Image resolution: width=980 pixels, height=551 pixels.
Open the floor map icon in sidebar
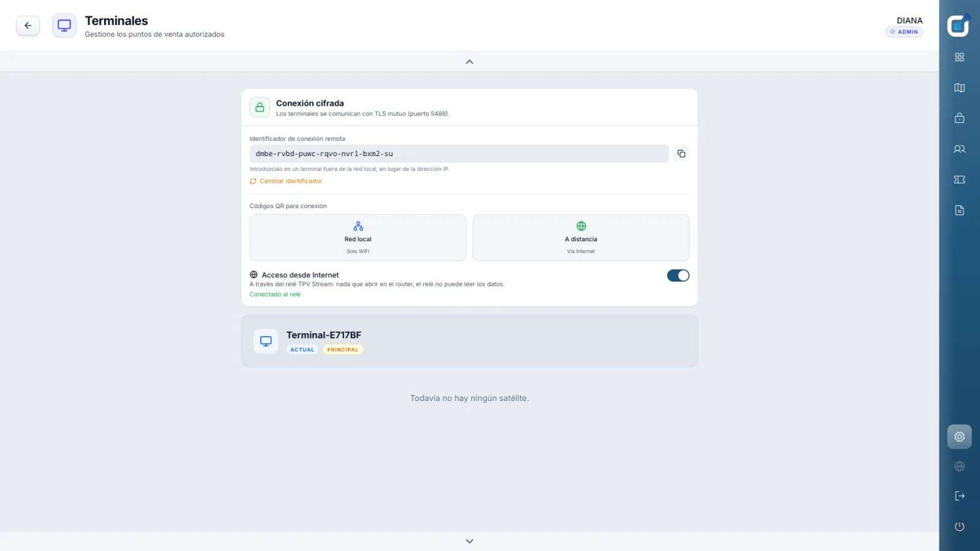coord(960,88)
